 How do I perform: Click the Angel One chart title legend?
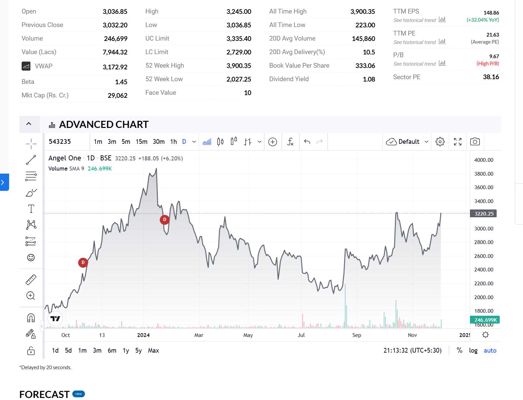pyautogui.click(x=115, y=158)
